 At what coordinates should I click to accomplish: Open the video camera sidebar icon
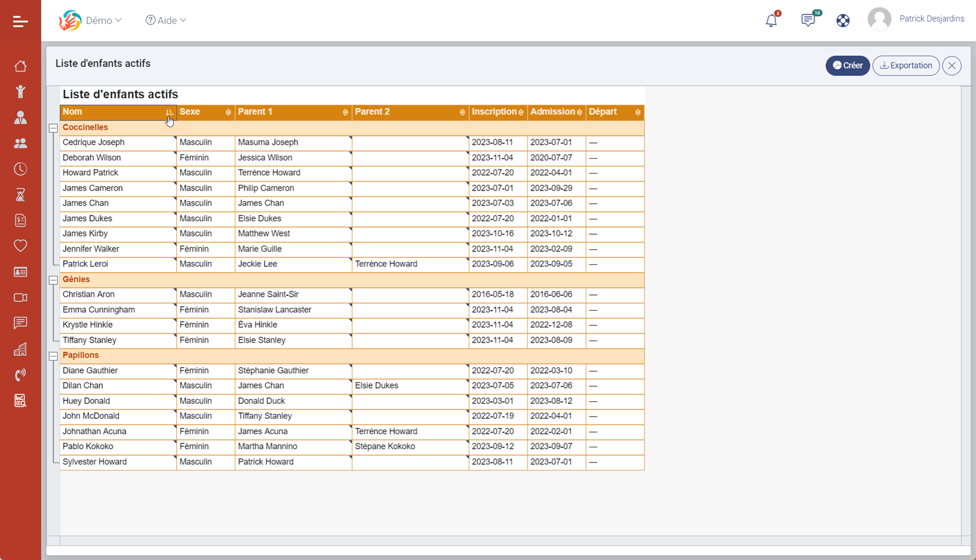(x=20, y=297)
